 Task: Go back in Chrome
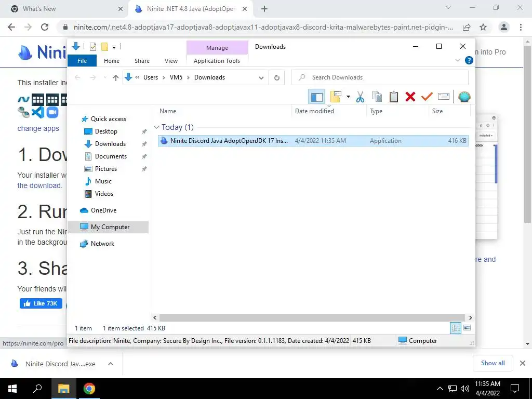[11, 27]
